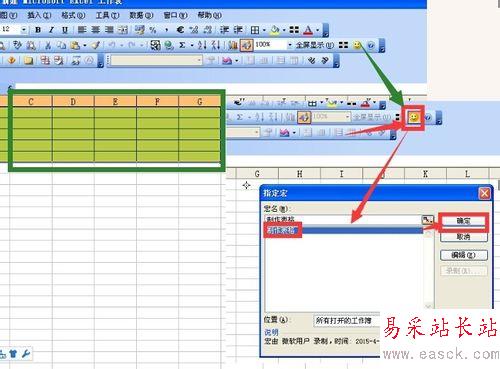Click the shirt icon at bottom left
The height and width of the screenshot is (369, 500).
[13, 354]
